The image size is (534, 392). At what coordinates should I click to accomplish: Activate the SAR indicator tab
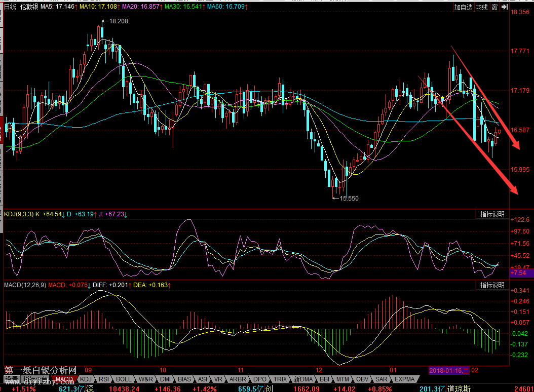click(381, 379)
